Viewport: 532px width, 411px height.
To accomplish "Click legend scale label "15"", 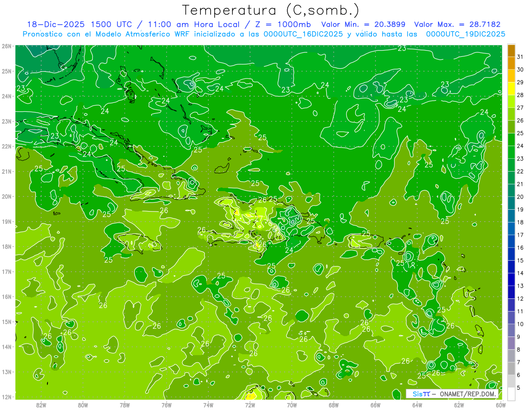I will coord(520,260).
